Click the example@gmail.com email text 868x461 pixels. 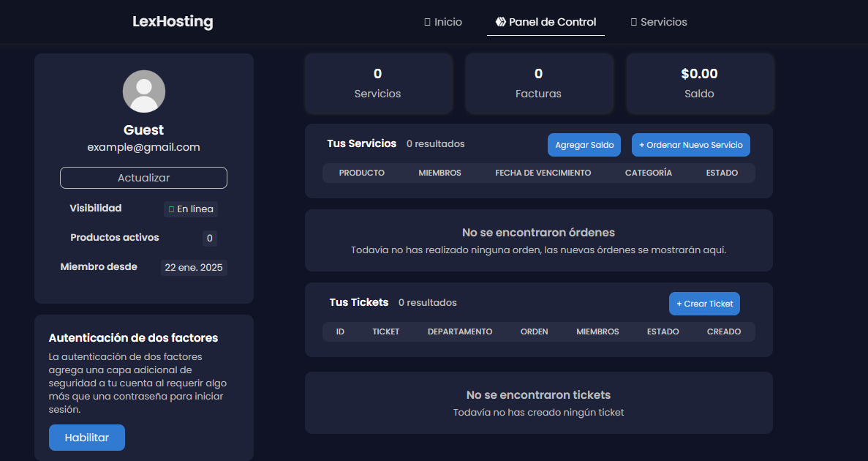click(143, 147)
